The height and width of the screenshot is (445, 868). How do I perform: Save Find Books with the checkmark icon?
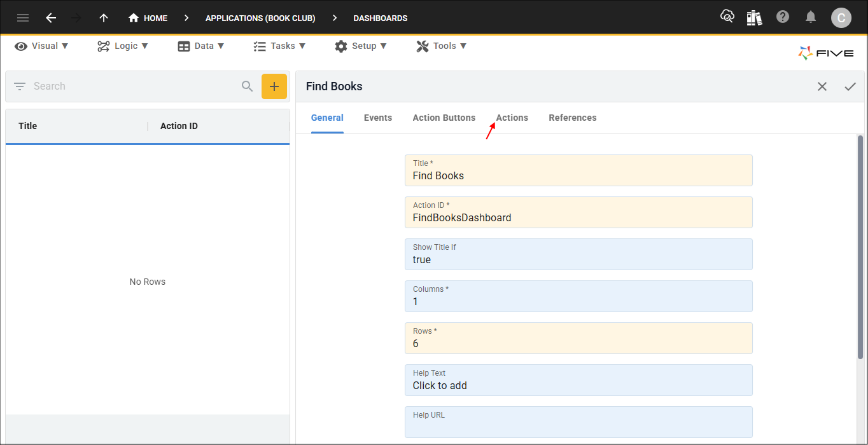(851, 86)
